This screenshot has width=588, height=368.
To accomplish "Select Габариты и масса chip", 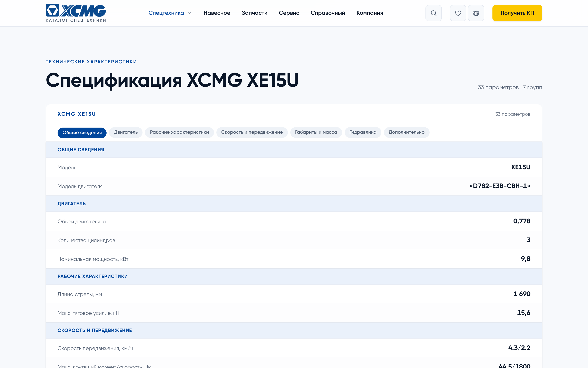I will tap(316, 132).
